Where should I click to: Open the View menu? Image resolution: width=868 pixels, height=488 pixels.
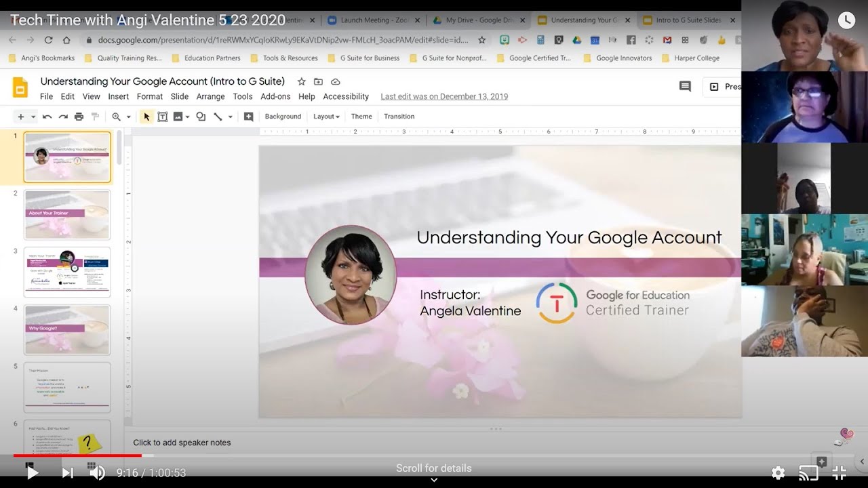[x=91, y=96]
